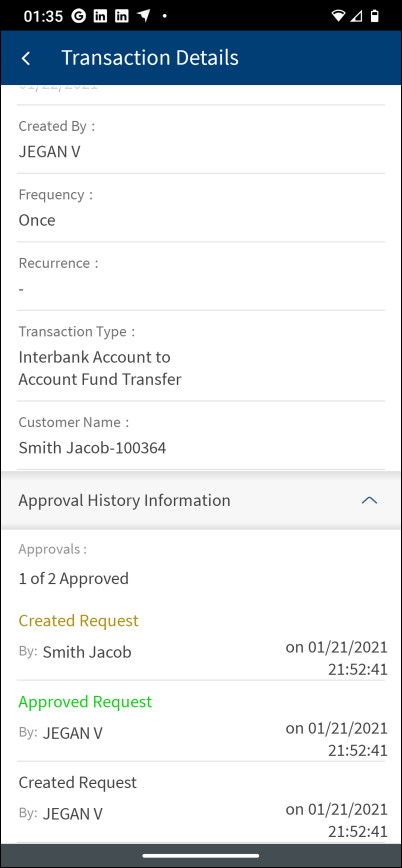Tap the Frequency Once field

(x=201, y=208)
